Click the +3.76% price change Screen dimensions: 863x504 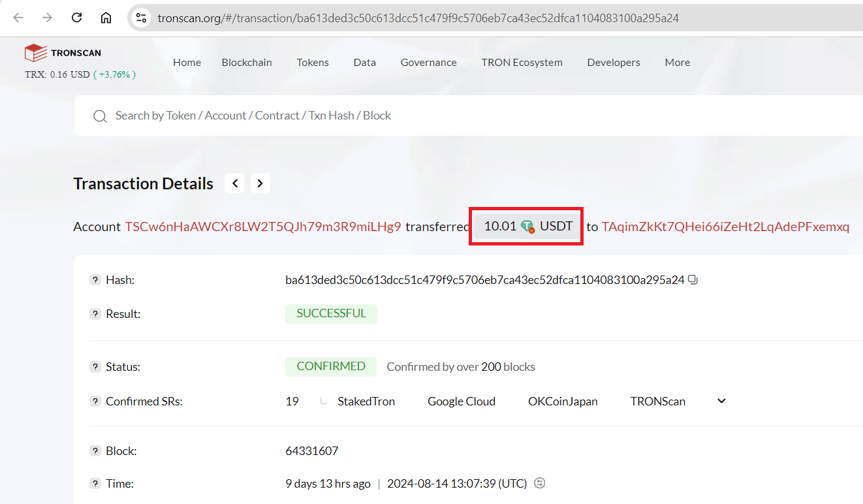point(115,74)
